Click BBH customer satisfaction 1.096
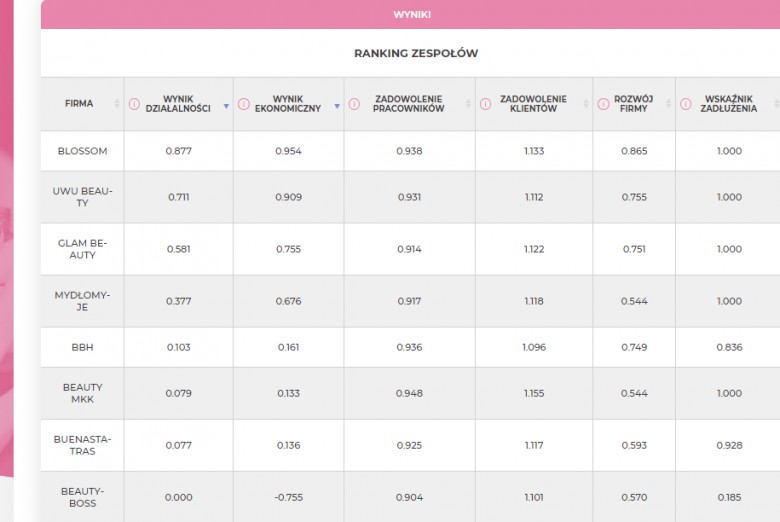 534,347
